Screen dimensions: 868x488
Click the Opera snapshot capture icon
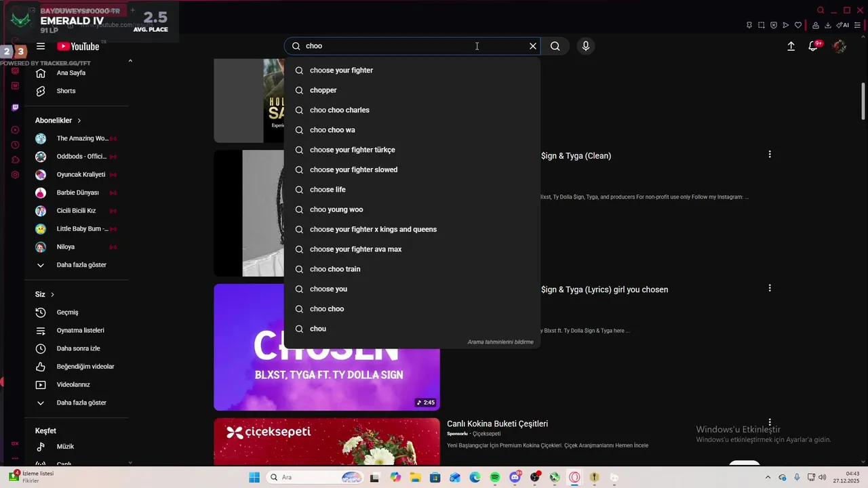pyautogui.click(x=762, y=25)
